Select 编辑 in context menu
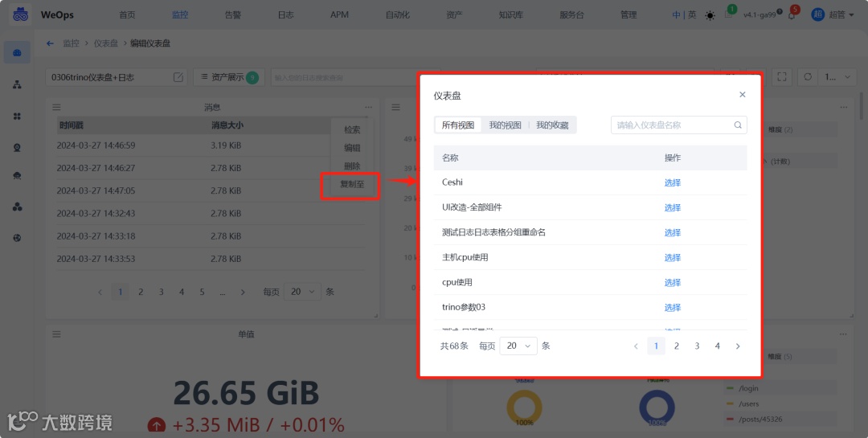This screenshot has height=438, width=868. (x=352, y=148)
